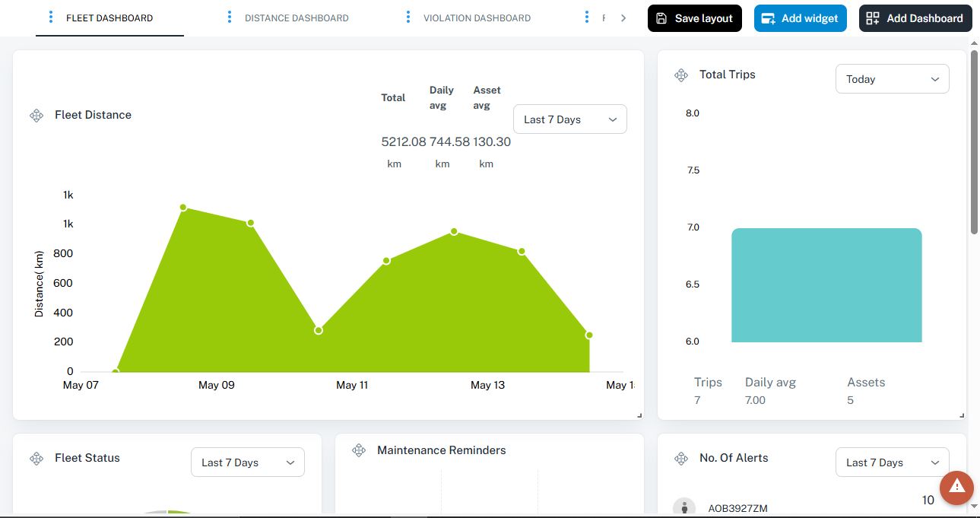Click the No. Of Alerts drag handle icon
980x518 pixels.
pos(680,458)
